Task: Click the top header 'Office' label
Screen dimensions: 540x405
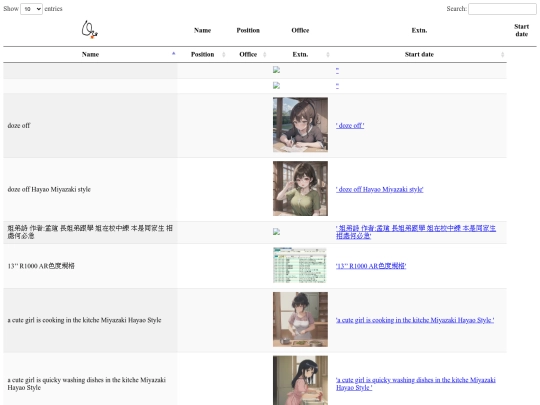Action: tap(300, 30)
